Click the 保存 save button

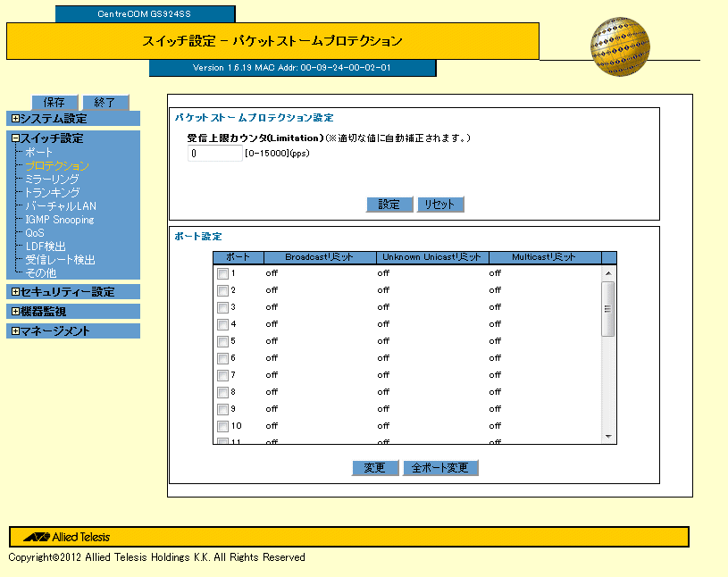click(54, 102)
